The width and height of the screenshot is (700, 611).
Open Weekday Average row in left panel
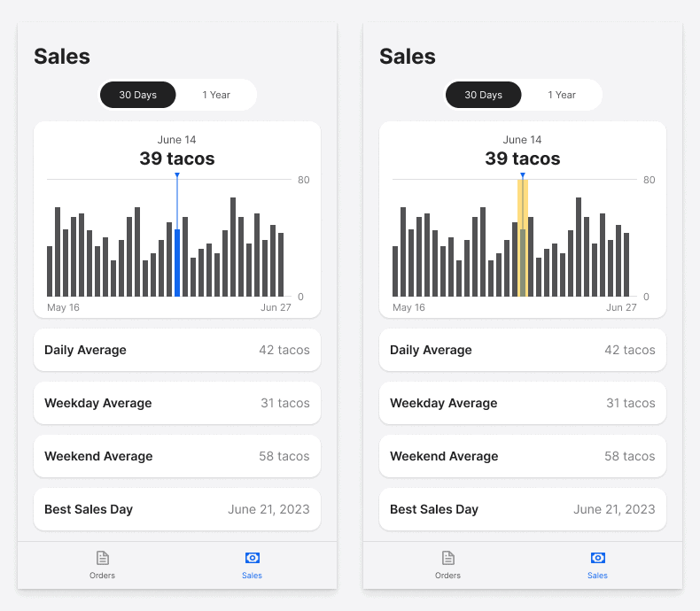coord(177,403)
